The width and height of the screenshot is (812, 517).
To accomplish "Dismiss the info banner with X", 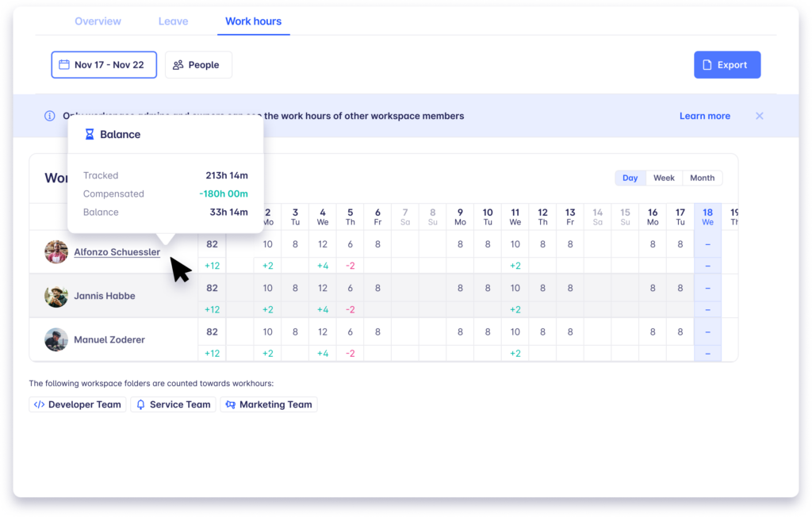I will point(759,116).
